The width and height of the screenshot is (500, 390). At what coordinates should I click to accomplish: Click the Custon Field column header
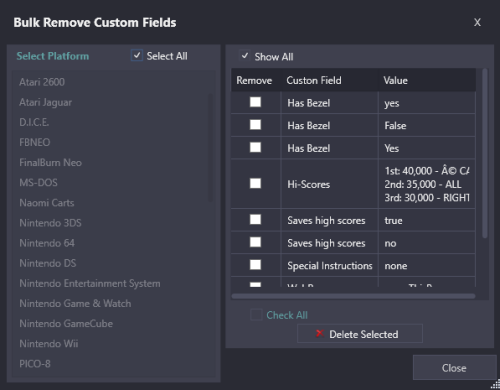click(329, 80)
